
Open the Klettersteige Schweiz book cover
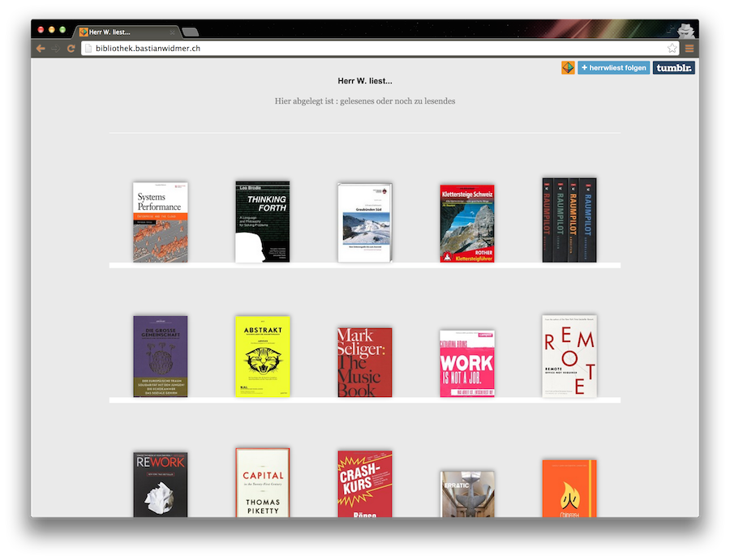(467, 224)
